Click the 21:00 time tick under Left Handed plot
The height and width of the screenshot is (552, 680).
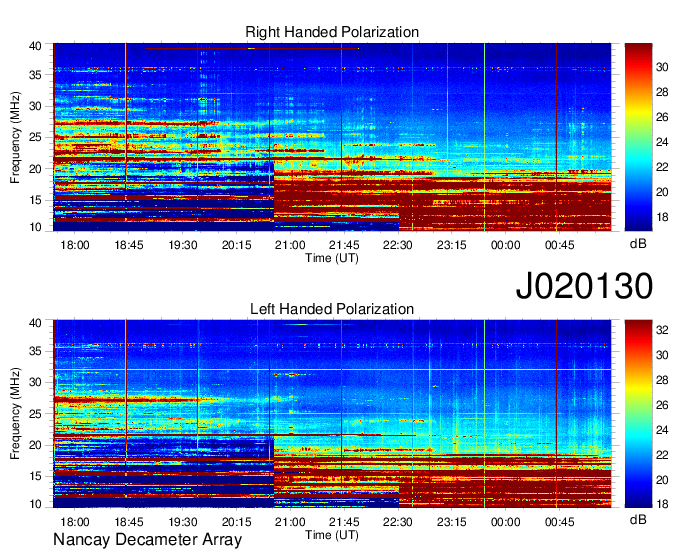click(290, 522)
